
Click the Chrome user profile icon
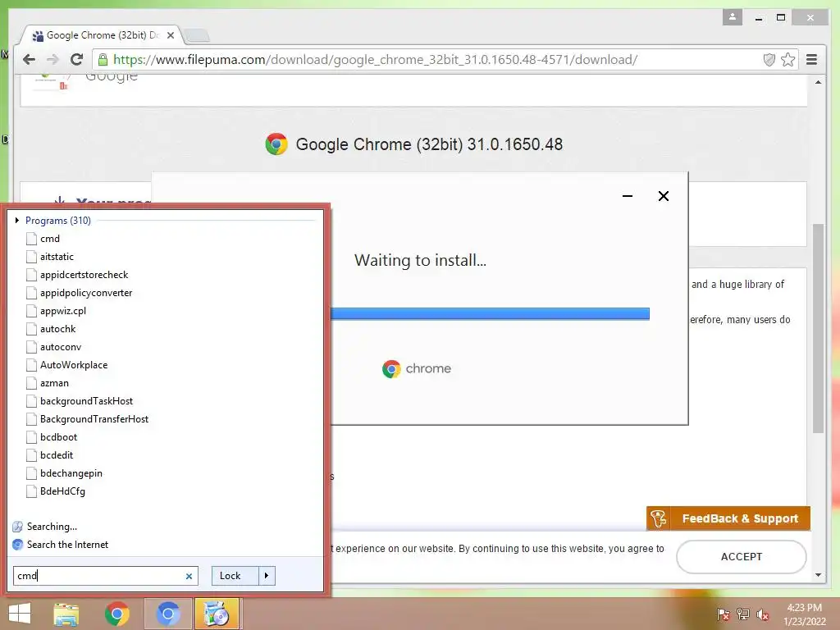[733, 17]
